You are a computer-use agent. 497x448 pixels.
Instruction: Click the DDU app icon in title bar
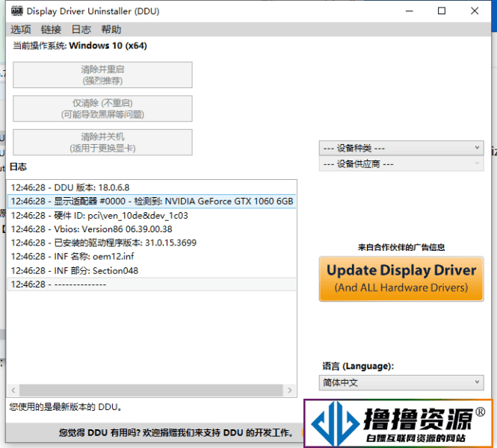click(x=16, y=11)
